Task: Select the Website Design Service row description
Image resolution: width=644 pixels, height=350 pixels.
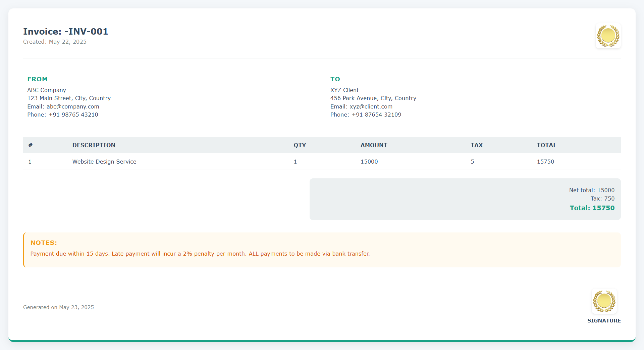Action: [x=104, y=162]
